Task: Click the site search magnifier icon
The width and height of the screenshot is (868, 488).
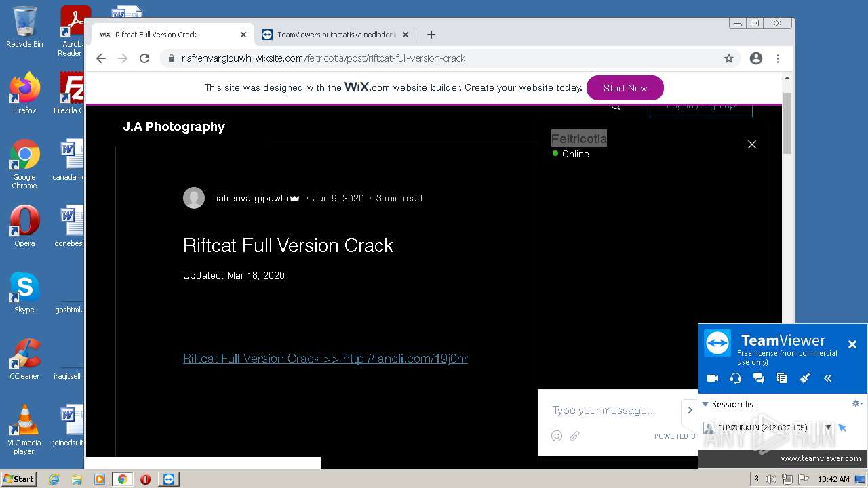Action: tap(616, 106)
